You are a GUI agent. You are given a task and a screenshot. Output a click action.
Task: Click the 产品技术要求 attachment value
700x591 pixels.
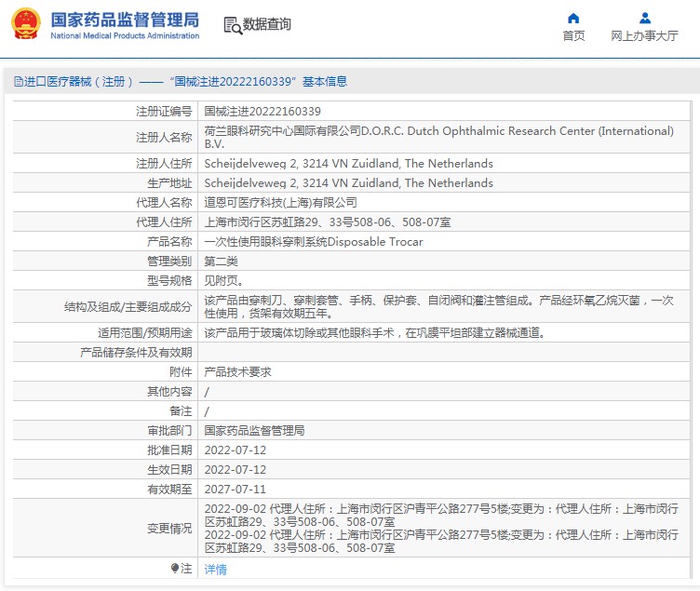(x=237, y=372)
